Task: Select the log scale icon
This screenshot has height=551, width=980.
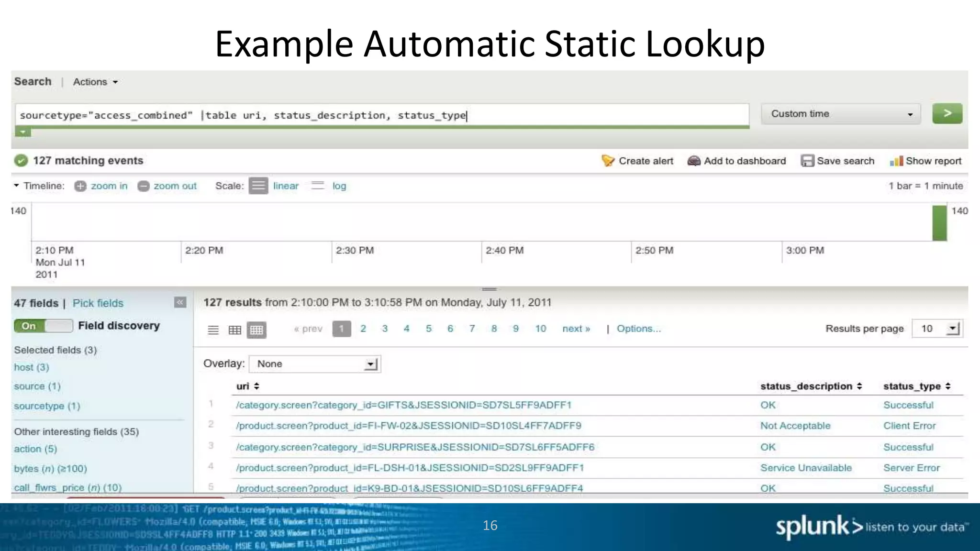Action: pyautogui.click(x=318, y=186)
